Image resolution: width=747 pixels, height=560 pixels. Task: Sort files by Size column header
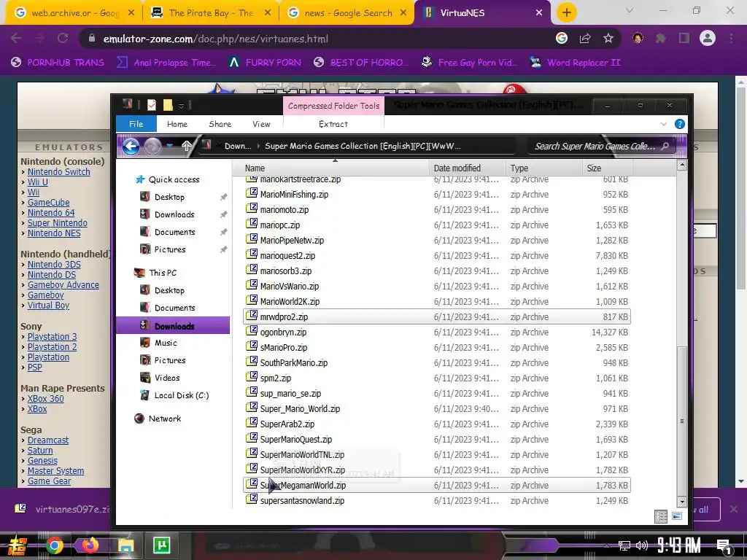click(608, 168)
